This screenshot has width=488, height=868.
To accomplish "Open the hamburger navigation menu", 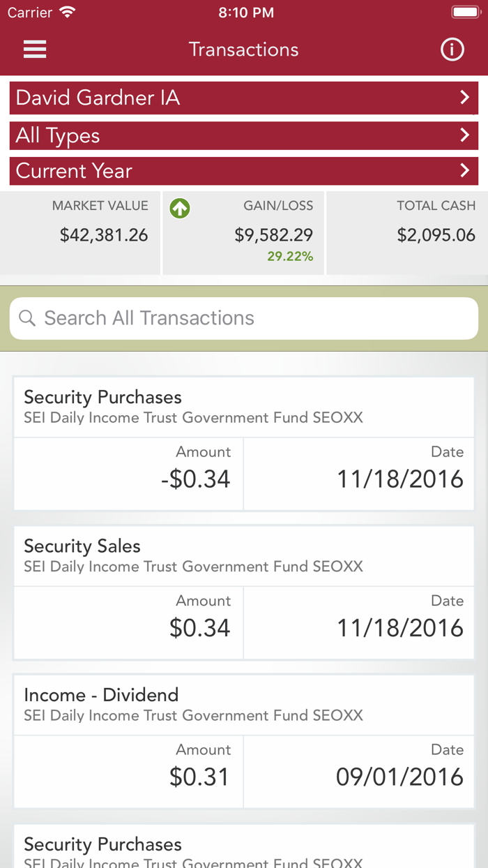I will (x=34, y=49).
